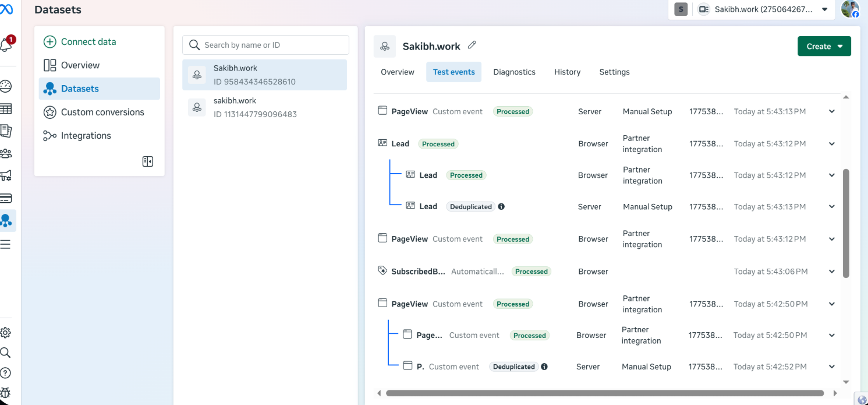Open the business account selector dropdown
The height and width of the screenshot is (405, 868).
point(763,9)
